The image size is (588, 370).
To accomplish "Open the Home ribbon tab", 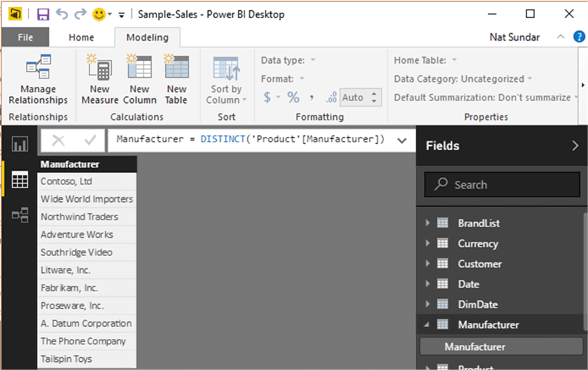I will tap(81, 37).
